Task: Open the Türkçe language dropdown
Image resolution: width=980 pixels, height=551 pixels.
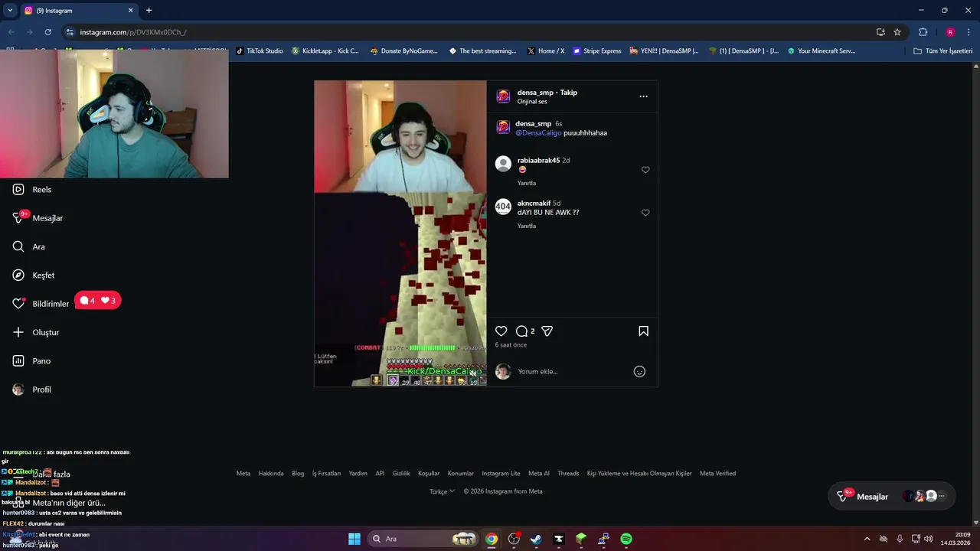Action: point(442,491)
